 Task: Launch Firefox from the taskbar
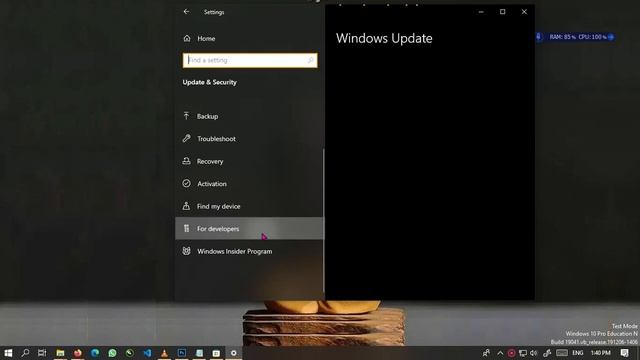tap(78, 353)
